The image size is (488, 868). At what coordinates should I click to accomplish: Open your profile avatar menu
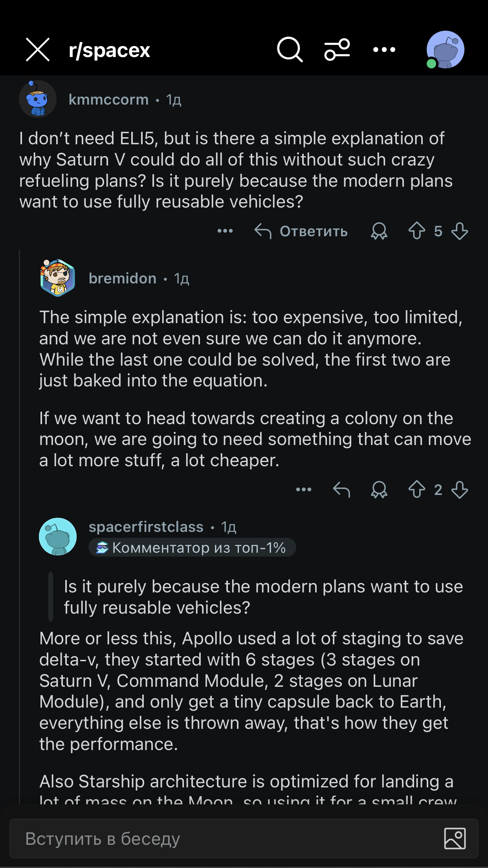coord(445,50)
